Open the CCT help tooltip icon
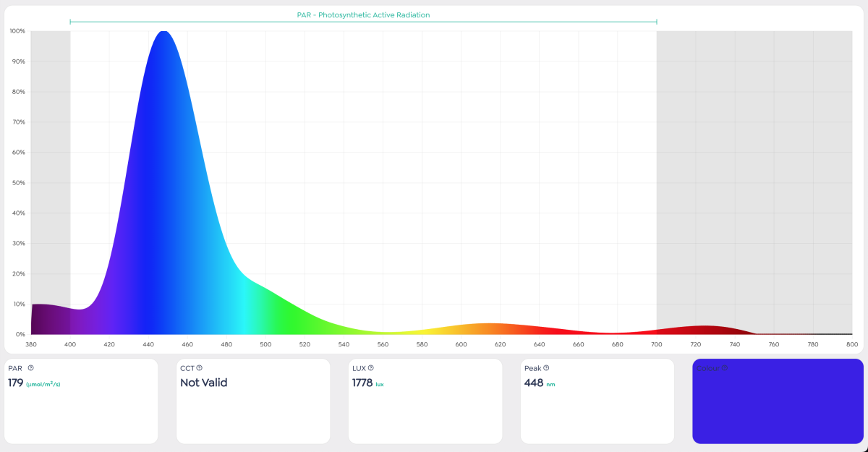 tap(200, 368)
